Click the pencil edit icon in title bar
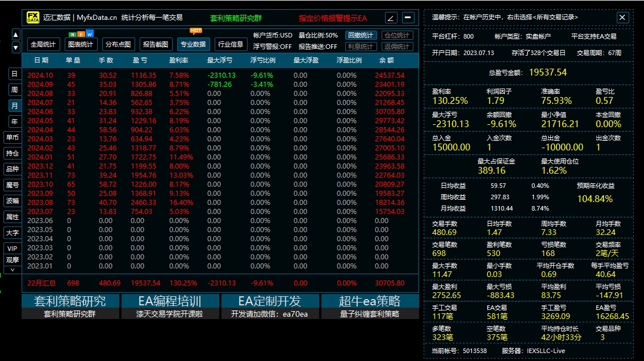 click(x=391, y=18)
